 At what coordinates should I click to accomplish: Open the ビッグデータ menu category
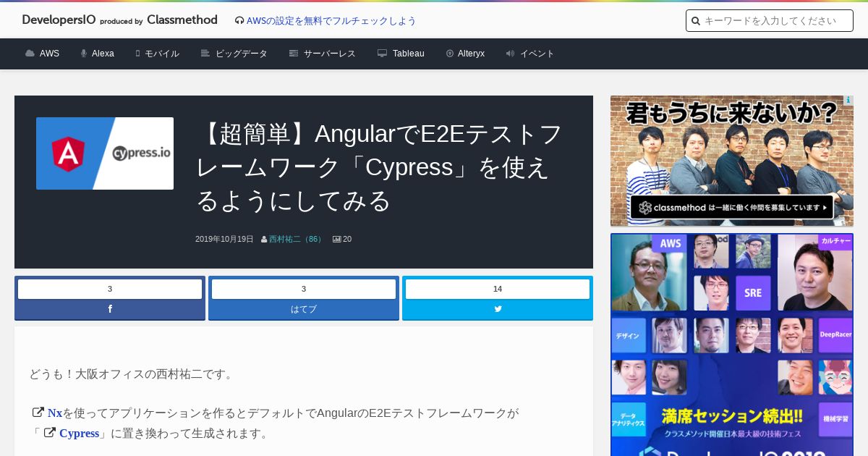(242, 54)
